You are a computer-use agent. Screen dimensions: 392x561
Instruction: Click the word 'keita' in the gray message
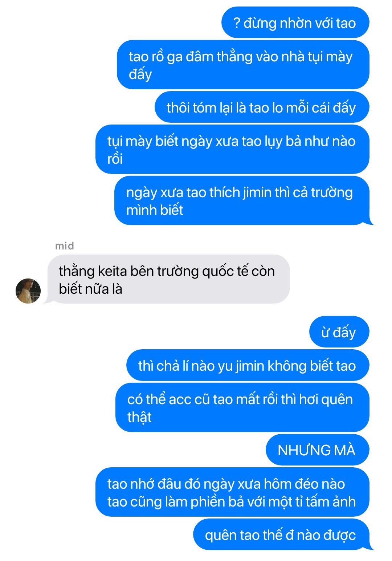click(113, 271)
